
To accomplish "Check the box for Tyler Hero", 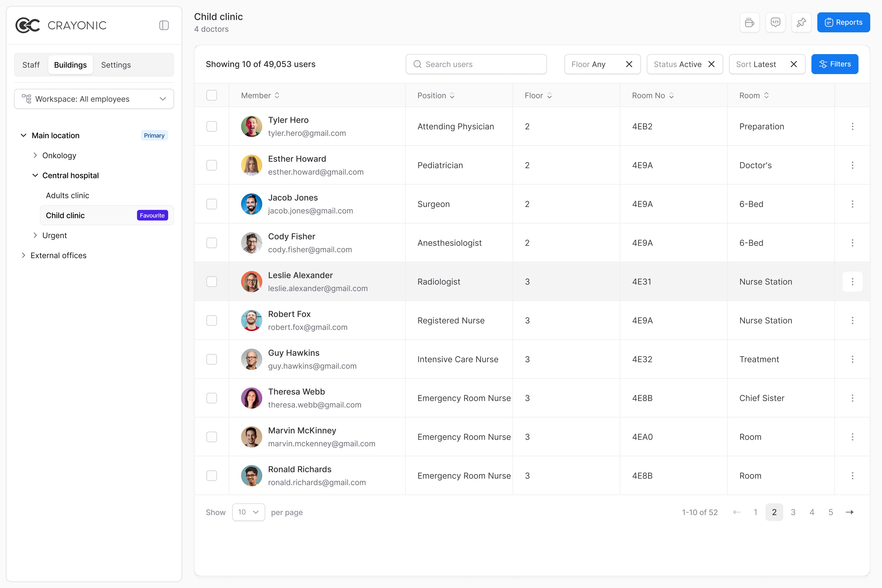I will tap(211, 126).
